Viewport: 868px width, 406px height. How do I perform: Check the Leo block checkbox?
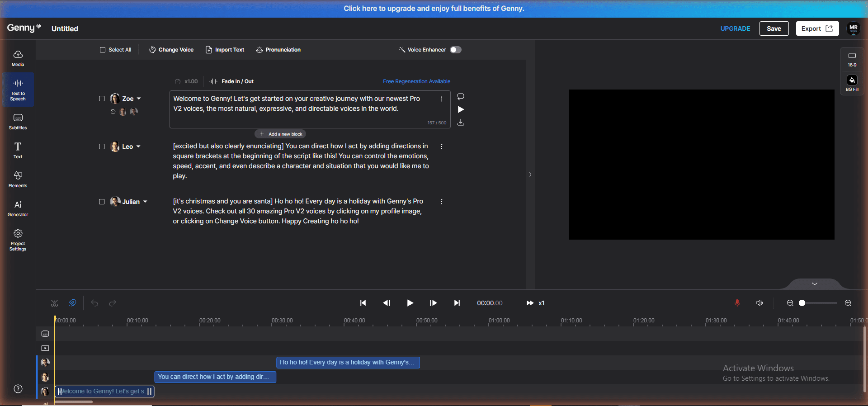102,146
